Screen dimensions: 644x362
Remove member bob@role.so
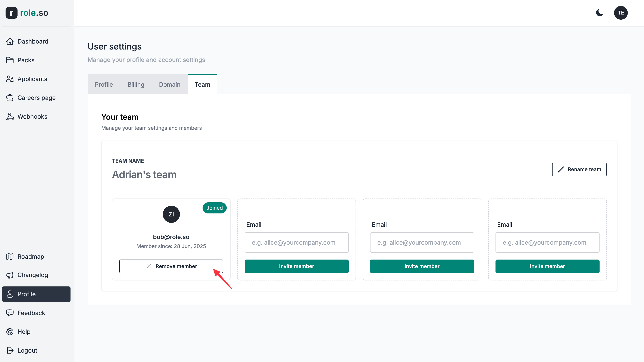pyautogui.click(x=171, y=266)
